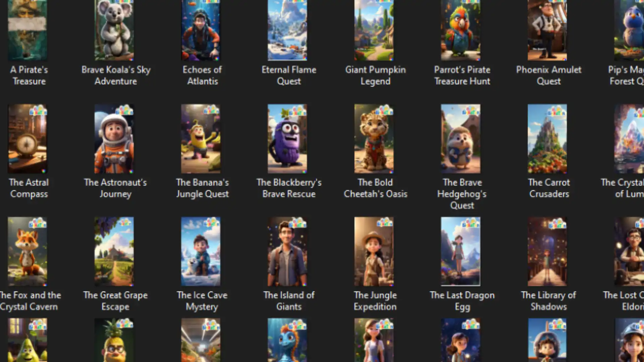Screen dimensions: 644x362
Task: Click the 'The Great Grape Escape' file name
Action: 115,301
